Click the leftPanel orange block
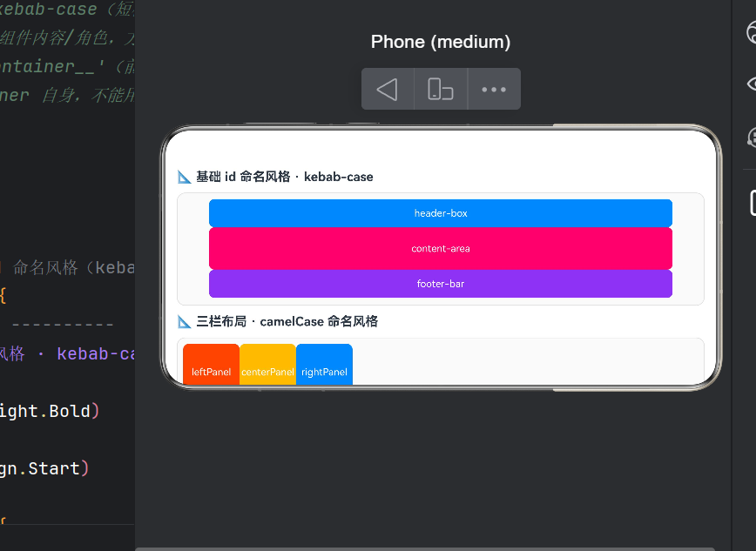 tap(211, 365)
